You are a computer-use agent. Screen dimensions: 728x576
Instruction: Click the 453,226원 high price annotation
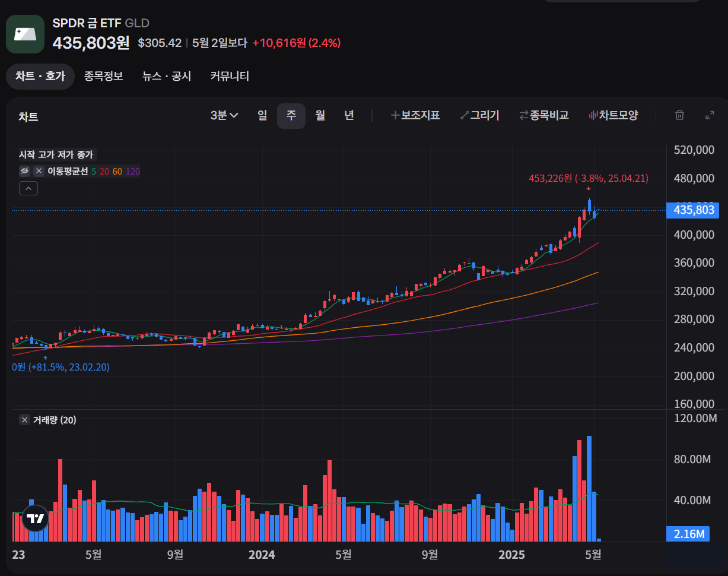[589, 178]
